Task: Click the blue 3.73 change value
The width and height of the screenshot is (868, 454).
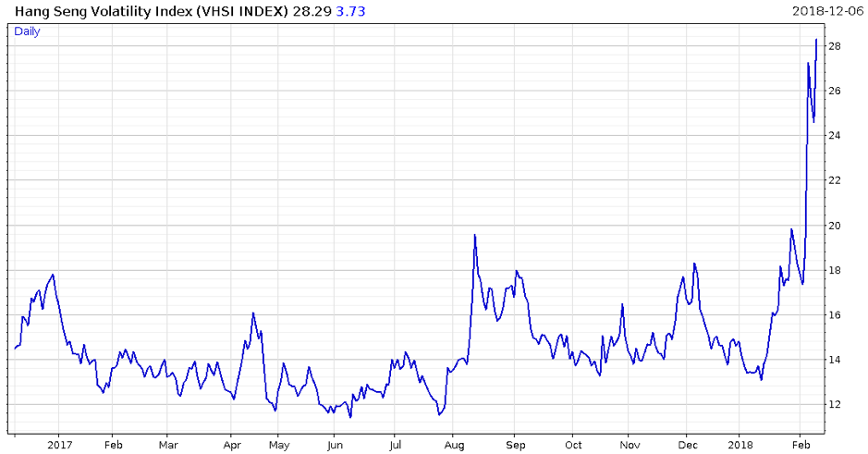Action: (350, 11)
